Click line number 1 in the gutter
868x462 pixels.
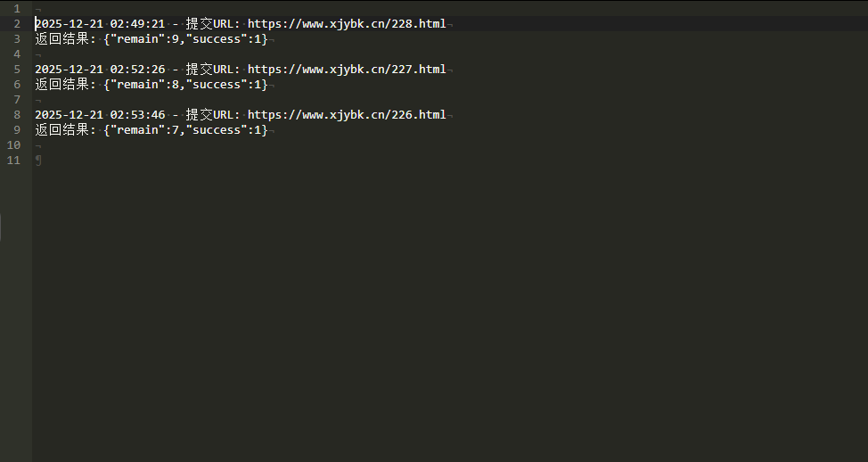pos(16,9)
